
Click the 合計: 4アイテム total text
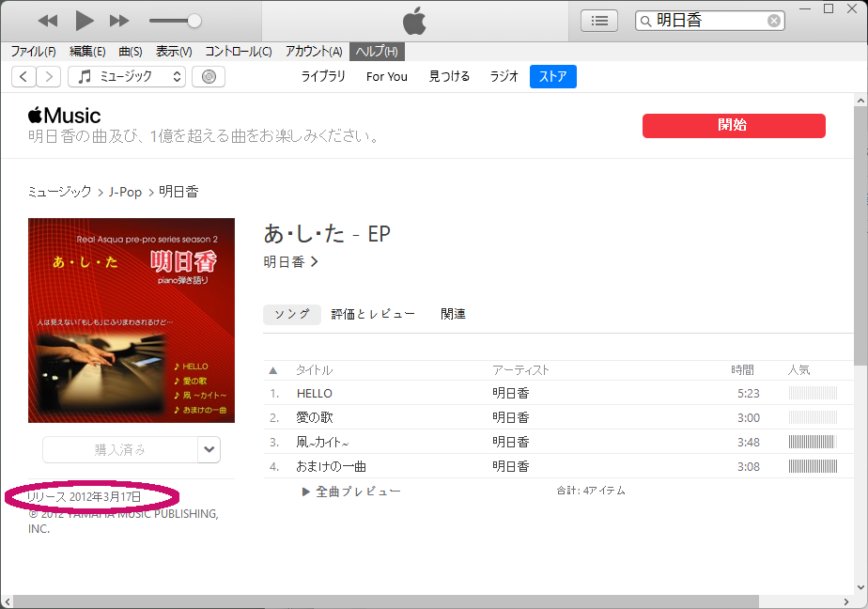[591, 492]
